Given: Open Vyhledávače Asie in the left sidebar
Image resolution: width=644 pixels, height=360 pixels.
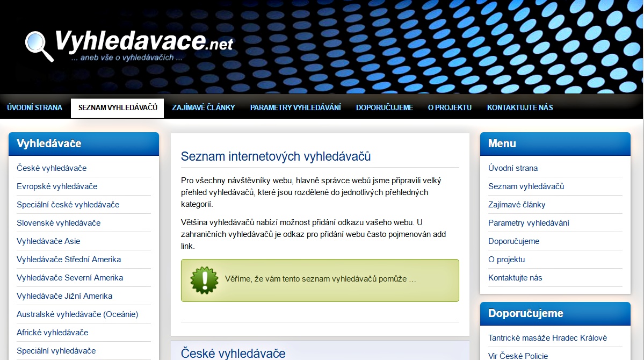Looking at the screenshot, I should [48, 241].
